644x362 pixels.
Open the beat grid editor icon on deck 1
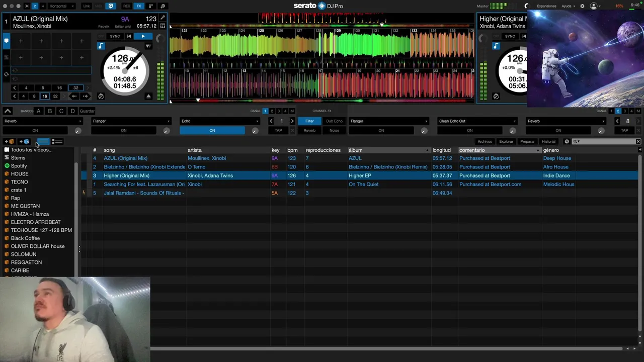click(163, 26)
